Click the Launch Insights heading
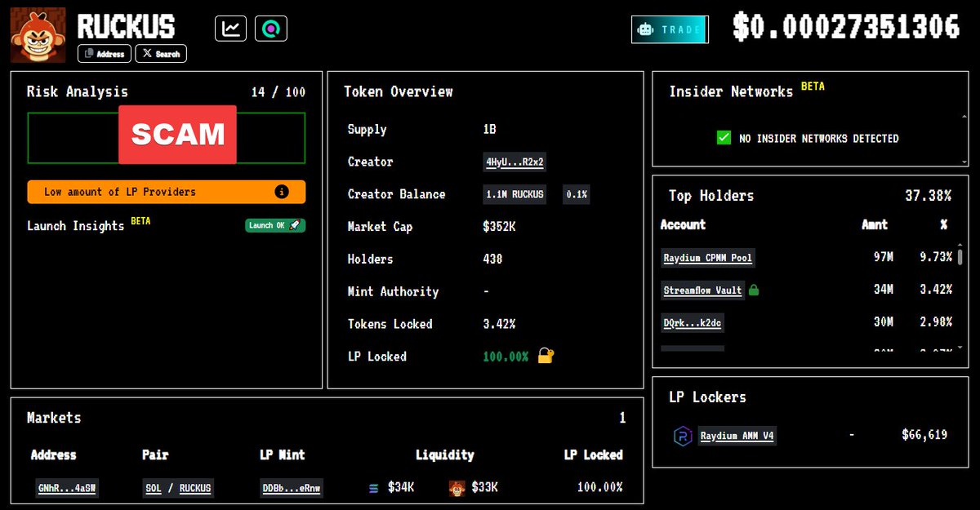This screenshot has width=980, height=510. click(75, 226)
